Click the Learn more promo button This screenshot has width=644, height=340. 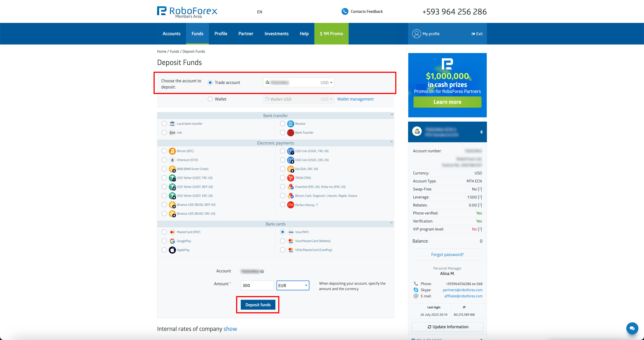click(447, 102)
